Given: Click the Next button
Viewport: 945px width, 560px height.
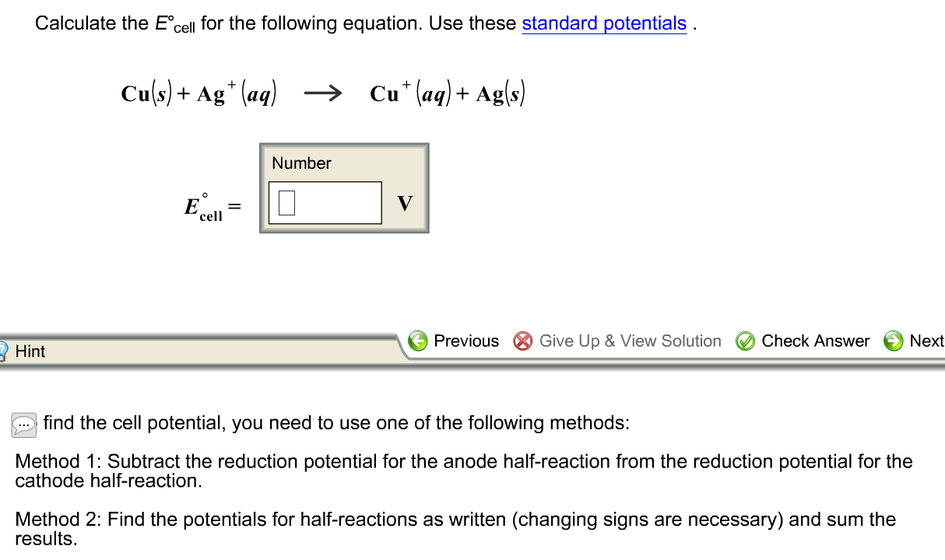Looking at the screenshot, I should 926,341.
